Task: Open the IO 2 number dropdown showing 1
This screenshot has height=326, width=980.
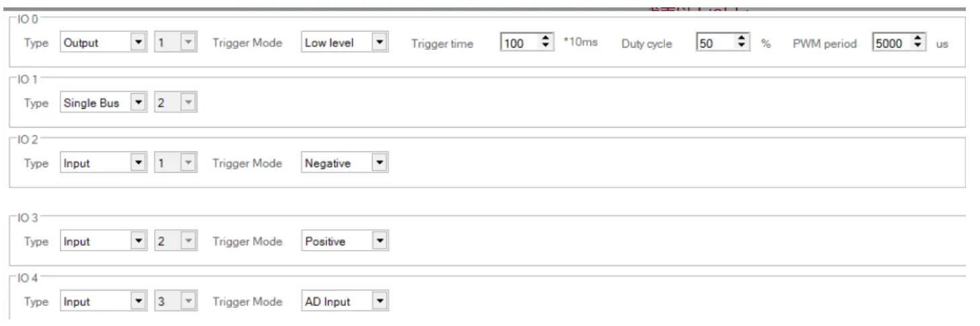Action: (x=176, y=163)
